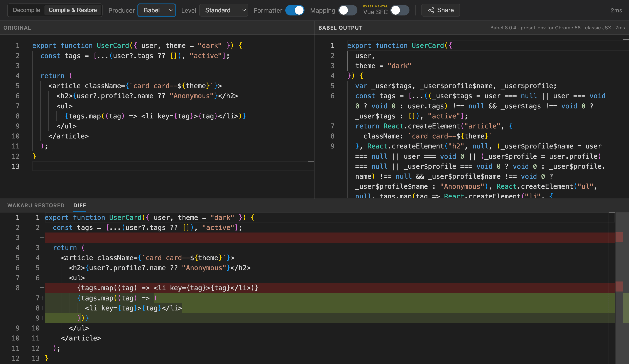Select Compile & Restore mode
Screen dimensions: 629x364
[x=73, y=10]
